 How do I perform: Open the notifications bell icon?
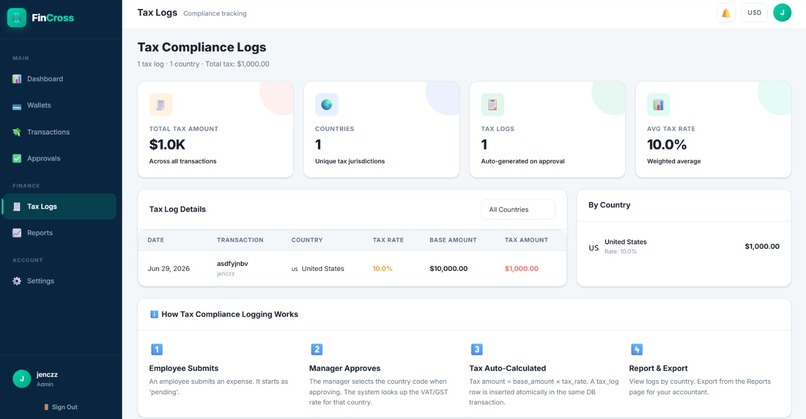(726, 13)
